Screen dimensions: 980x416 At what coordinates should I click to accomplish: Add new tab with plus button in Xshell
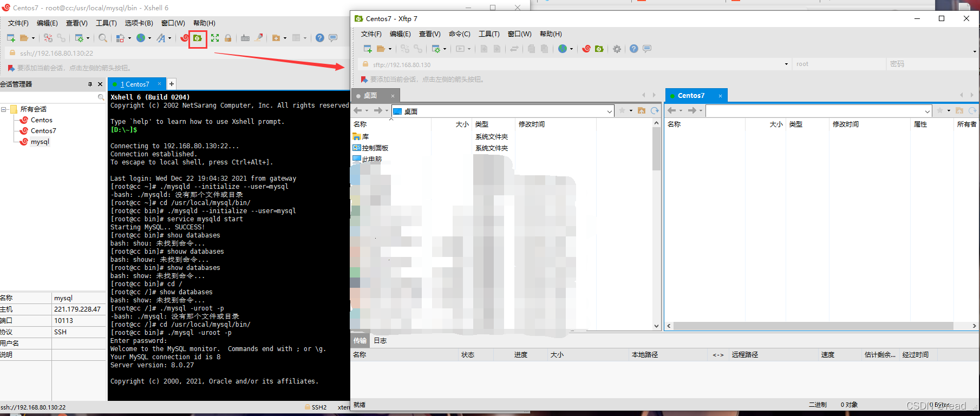point(172,84)
